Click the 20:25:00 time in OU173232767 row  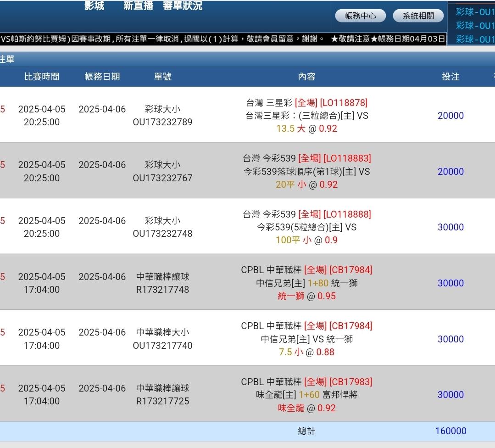pyautogui.click(x=42, y=178)
